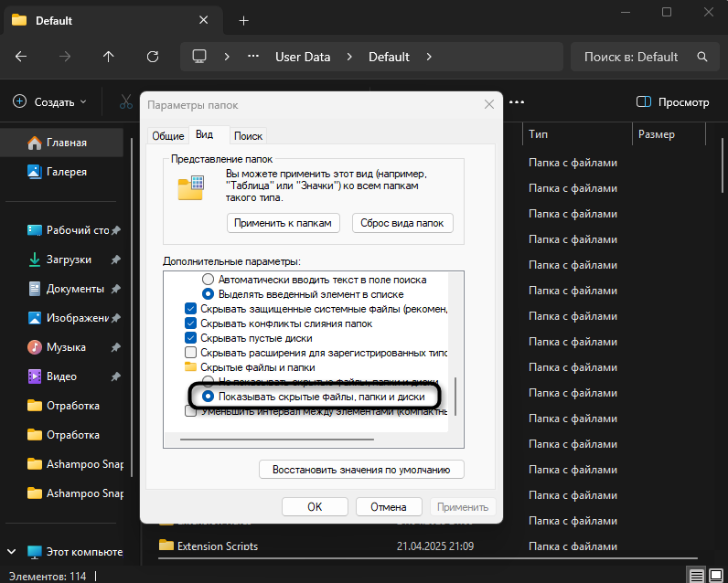
Task: Open the Создать dropdown menu
Action: click(49, 102)
